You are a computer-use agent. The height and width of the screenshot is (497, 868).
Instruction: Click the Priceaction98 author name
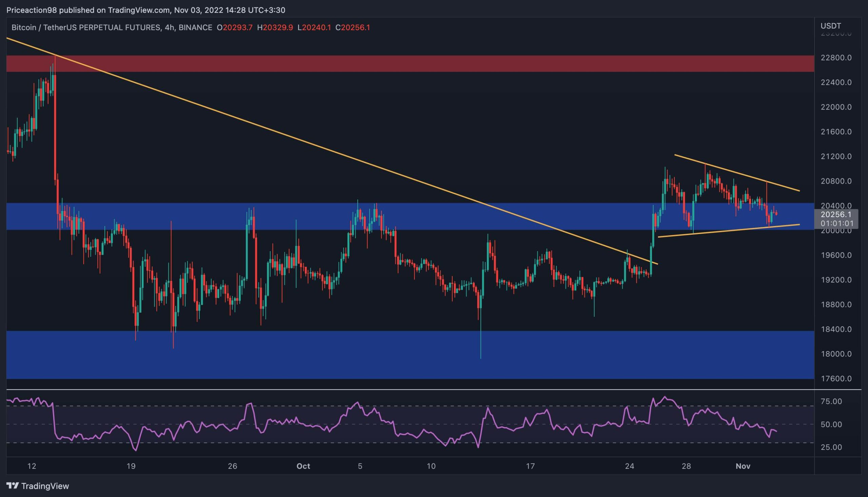(x=32, y=10)
